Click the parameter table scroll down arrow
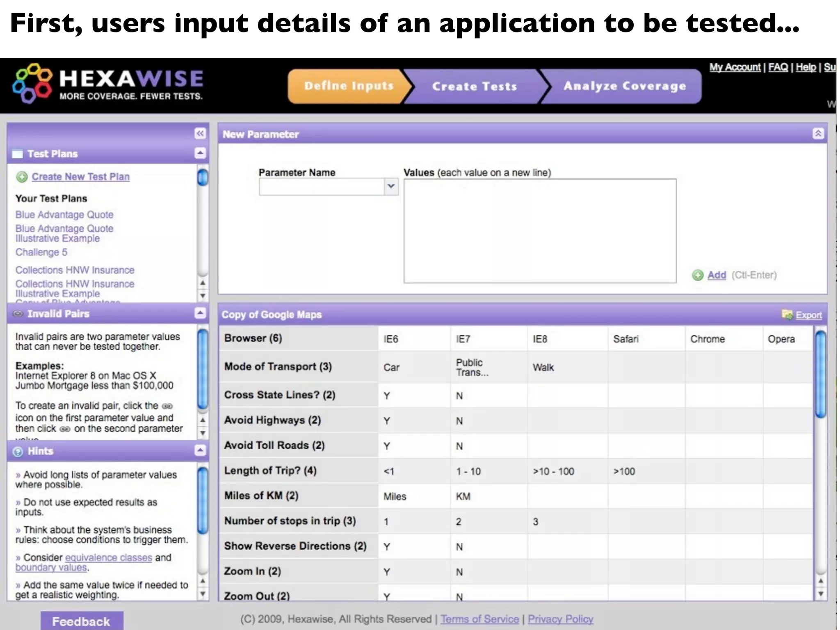 820,593
